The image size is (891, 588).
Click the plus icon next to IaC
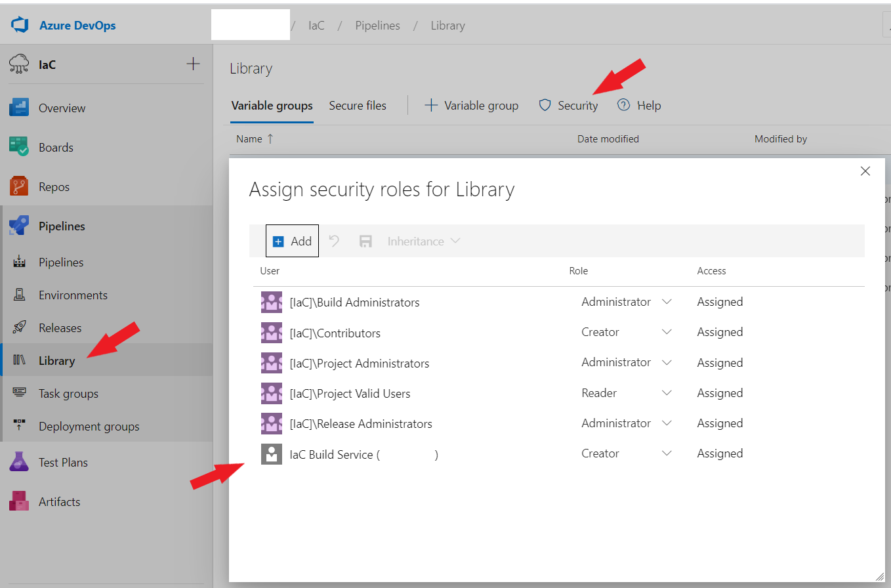click(x=193, y=64)
